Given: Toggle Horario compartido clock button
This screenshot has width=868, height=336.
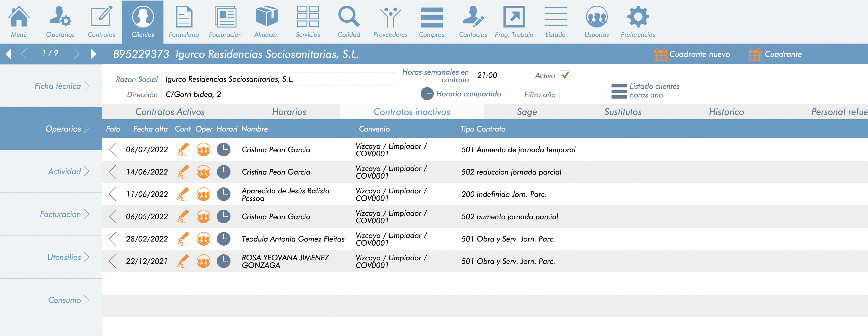Looking at the screenshot, I should coord(427,94).
